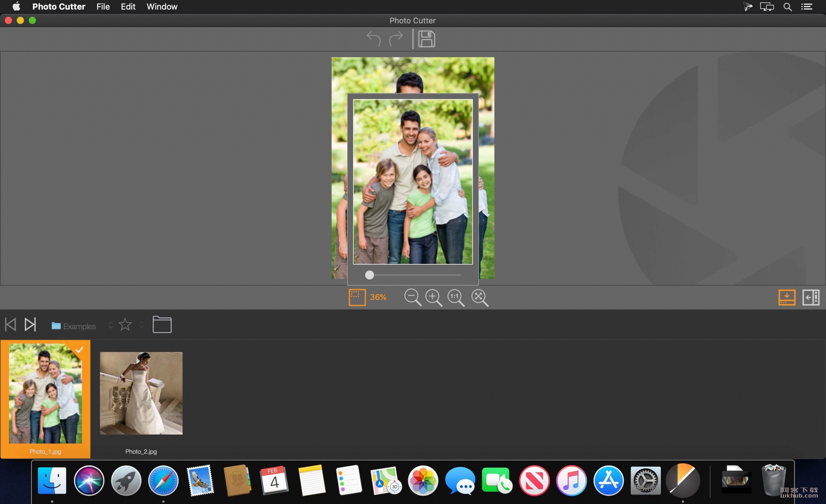Click the crop size slider handle
The image size is (826, 504).
pyautogui.click(x=369, y=275)
